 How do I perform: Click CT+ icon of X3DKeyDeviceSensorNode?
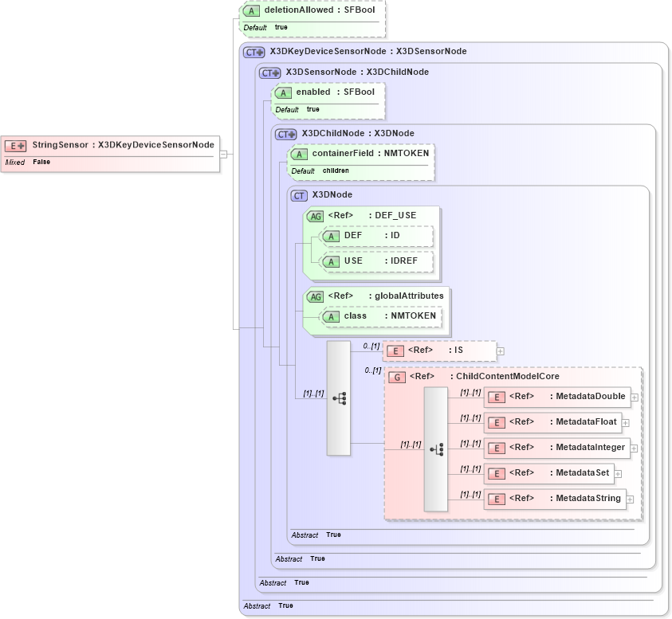tap(254, 53)
